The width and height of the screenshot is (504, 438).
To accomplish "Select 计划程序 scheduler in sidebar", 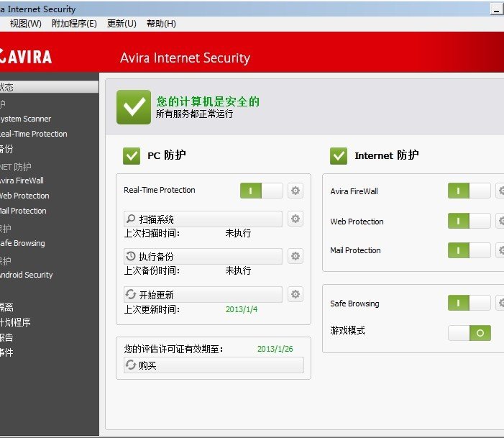I will 15,322.
